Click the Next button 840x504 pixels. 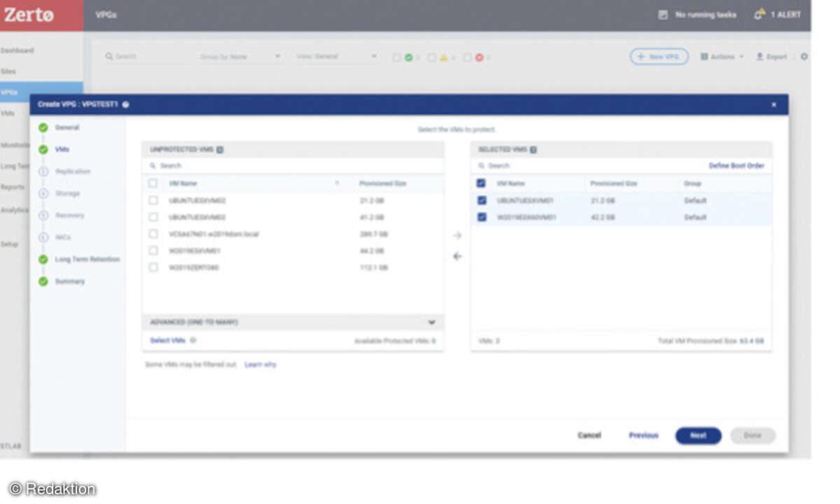pos(698,435)
